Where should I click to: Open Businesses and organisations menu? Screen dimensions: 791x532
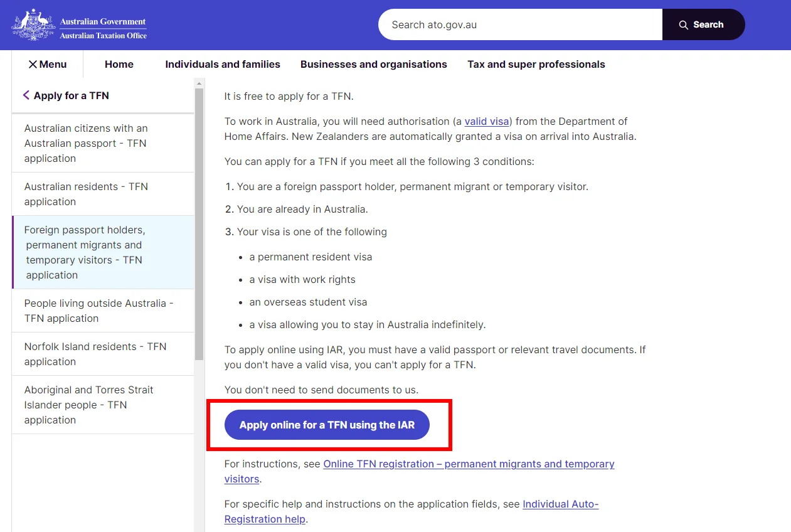pyautogui.click(x=374, y=65)
